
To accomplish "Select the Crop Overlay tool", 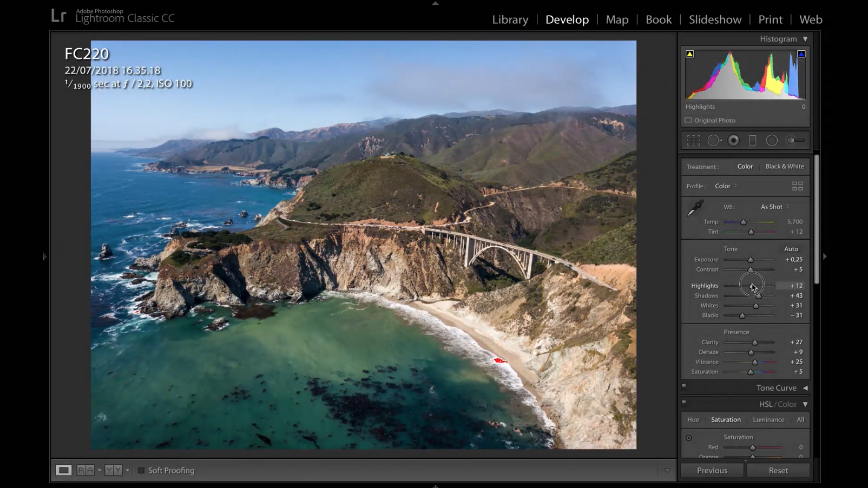I will click(693, 141).
